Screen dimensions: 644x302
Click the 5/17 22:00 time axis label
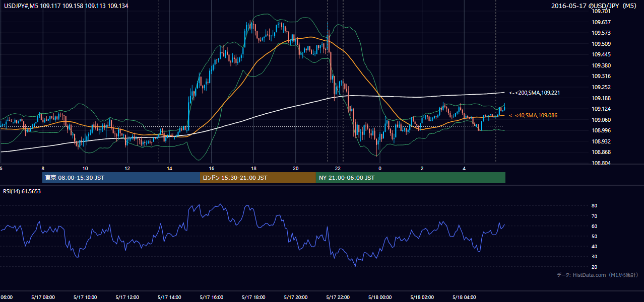coord(338,297)
